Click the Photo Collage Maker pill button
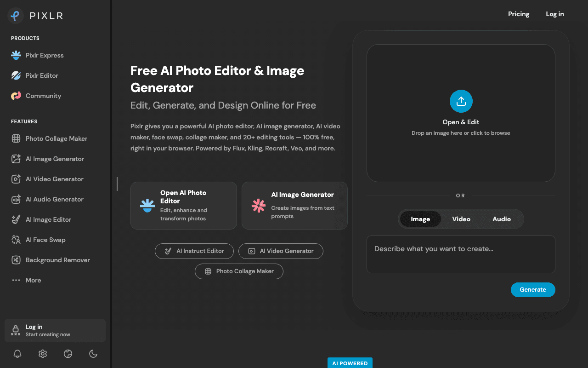 (239, 271)
